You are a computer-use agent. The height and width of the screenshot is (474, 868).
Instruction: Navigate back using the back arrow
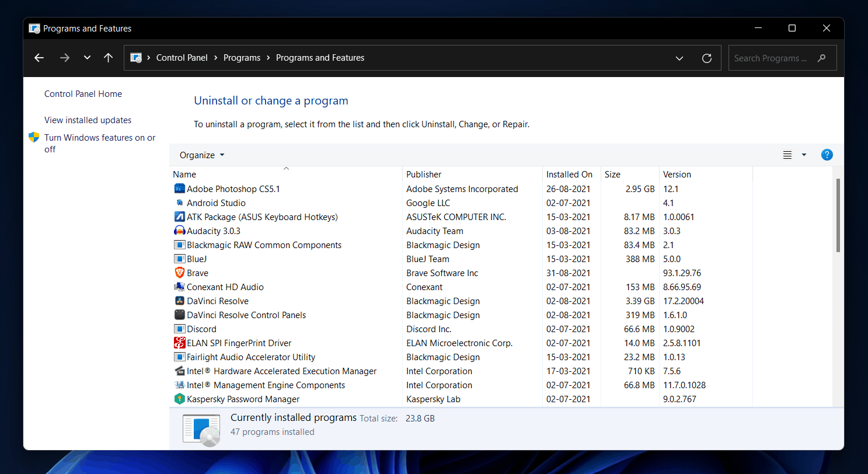(x=39, y=58)
